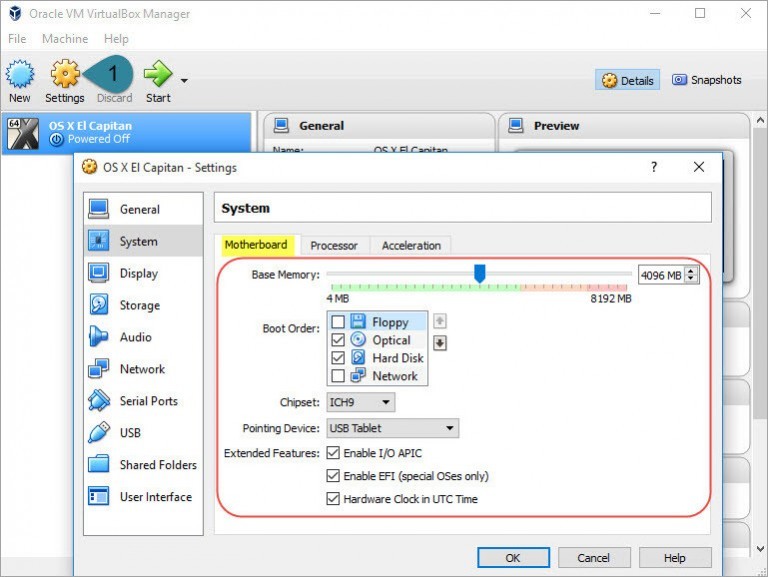
Task: Click the Start green arrow icon
Action: pos(158,74)
